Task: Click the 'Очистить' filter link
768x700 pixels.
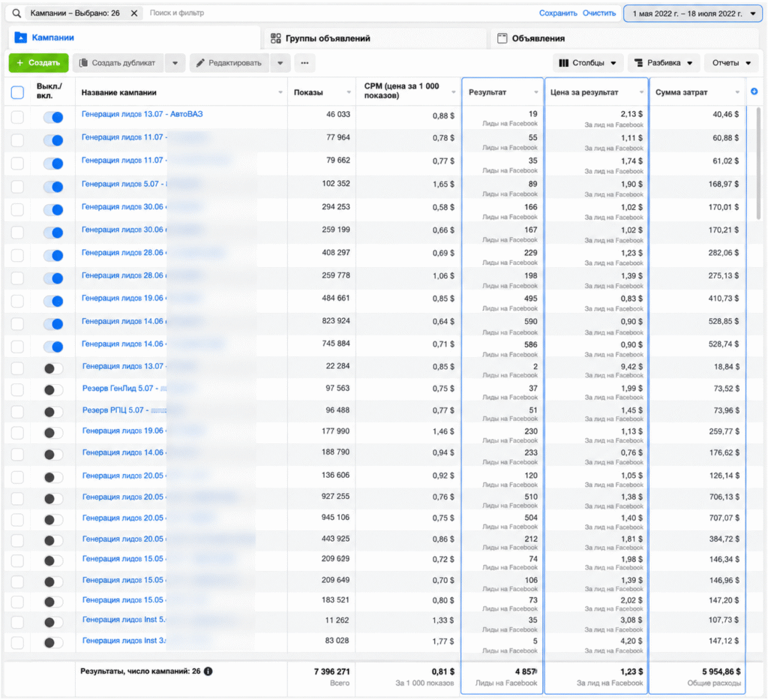Action: (599, 14)
